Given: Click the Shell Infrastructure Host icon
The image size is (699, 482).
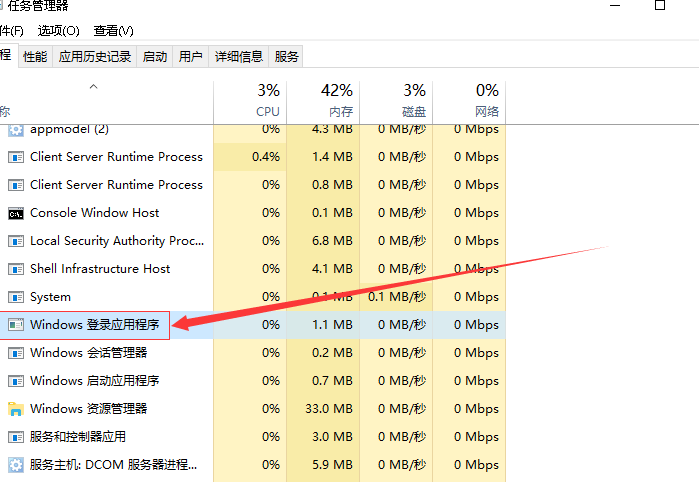Looking at the screenshot, I should click(16, 270).
